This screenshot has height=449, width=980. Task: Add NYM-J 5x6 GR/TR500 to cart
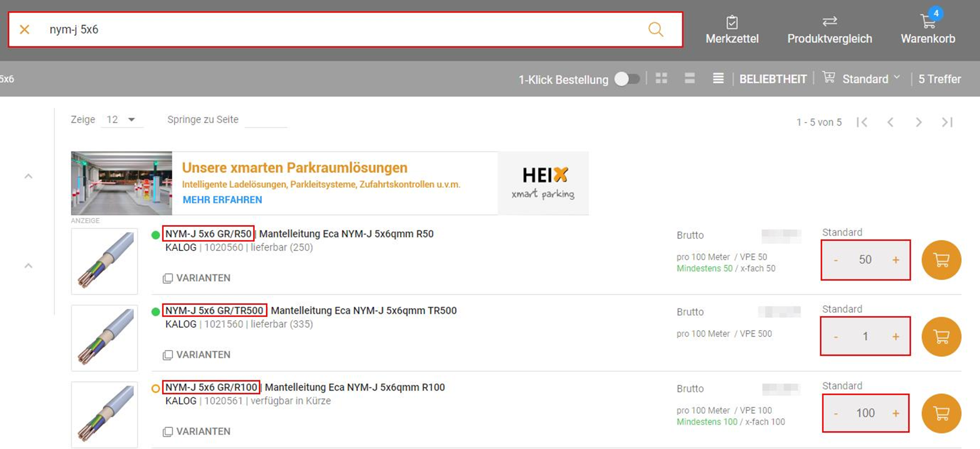(x=941, y=337)
